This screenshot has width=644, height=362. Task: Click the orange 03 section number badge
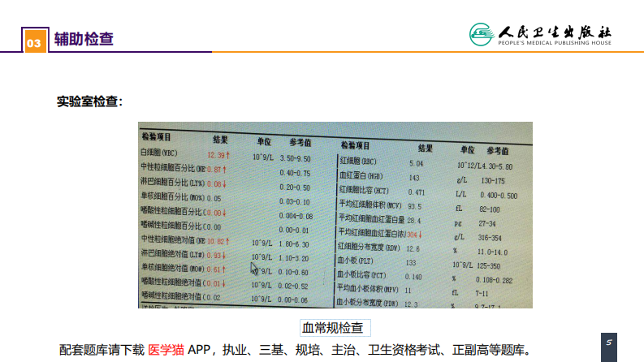[x=35, y=43]
